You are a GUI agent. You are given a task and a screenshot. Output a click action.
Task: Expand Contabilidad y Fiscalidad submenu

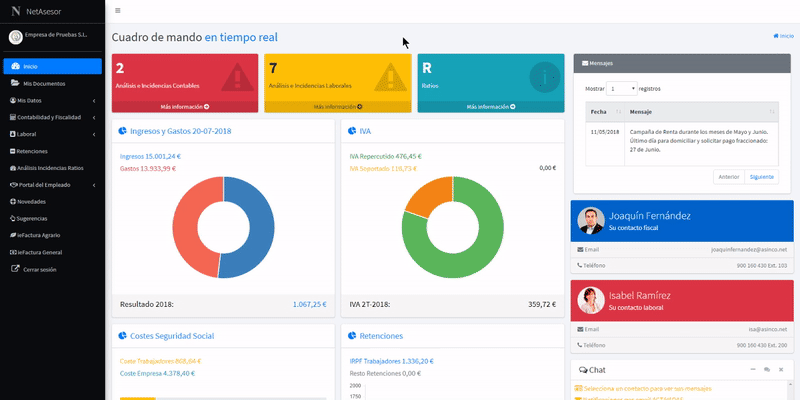coord(93,117)
